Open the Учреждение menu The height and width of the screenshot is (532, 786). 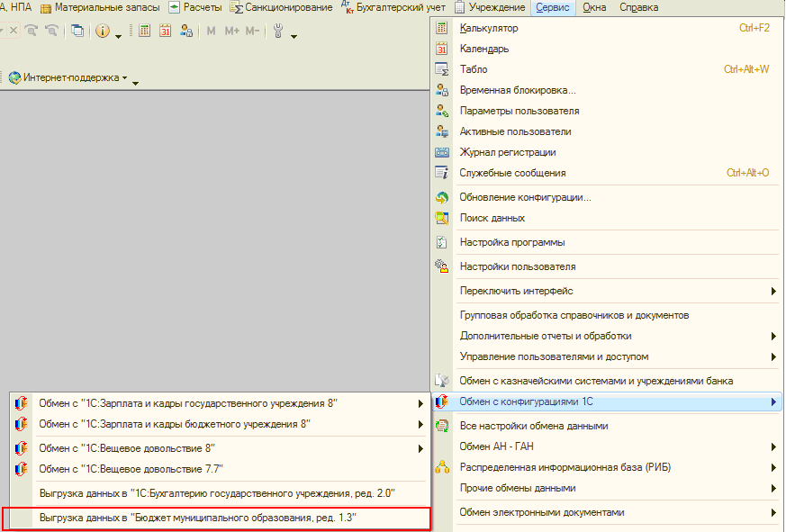[x=490, y=7]
